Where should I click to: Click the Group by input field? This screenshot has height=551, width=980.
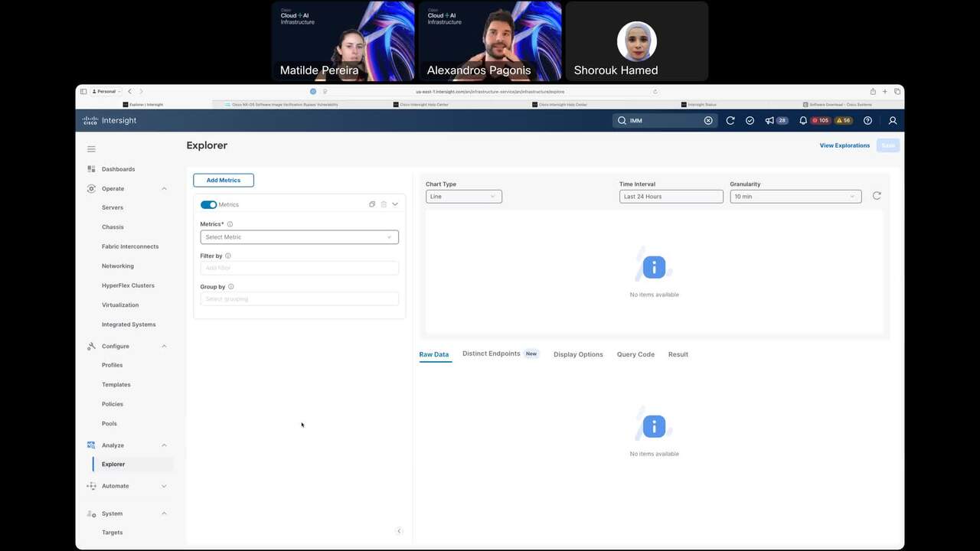[299, 299]
